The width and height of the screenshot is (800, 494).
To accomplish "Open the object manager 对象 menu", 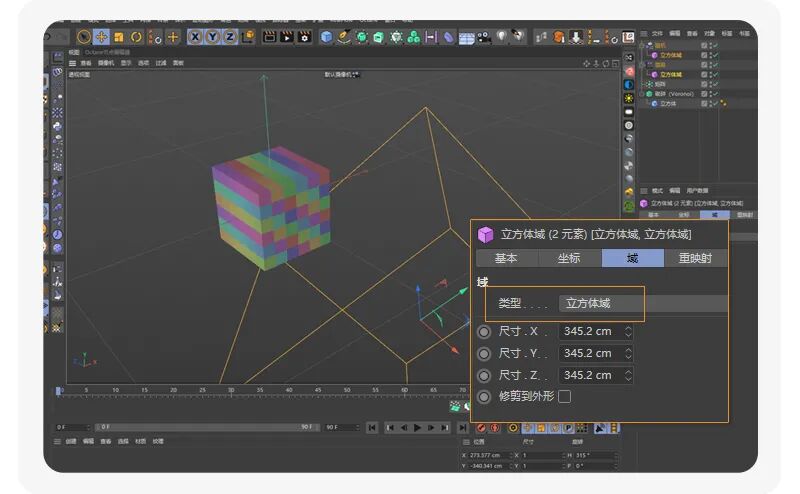I will point(710,34).
